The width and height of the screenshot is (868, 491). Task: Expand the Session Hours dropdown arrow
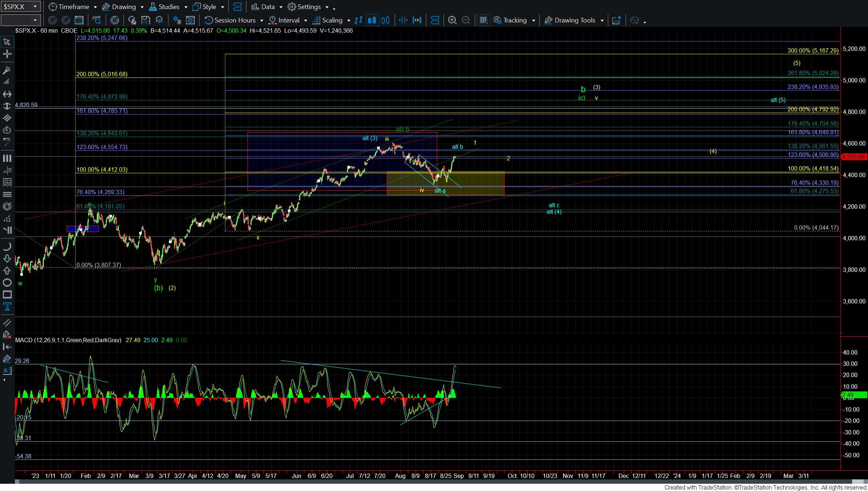(261, 21)
